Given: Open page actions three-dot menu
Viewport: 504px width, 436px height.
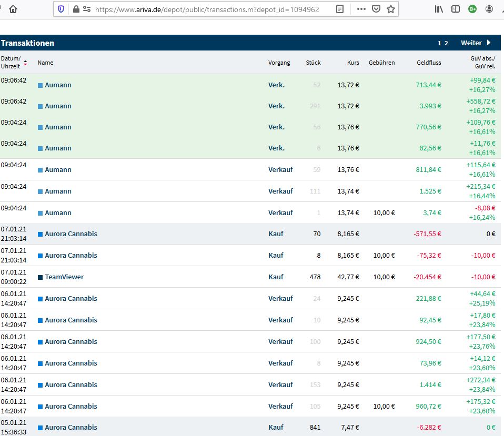Looking at the screenshot, I should (361, 9).
